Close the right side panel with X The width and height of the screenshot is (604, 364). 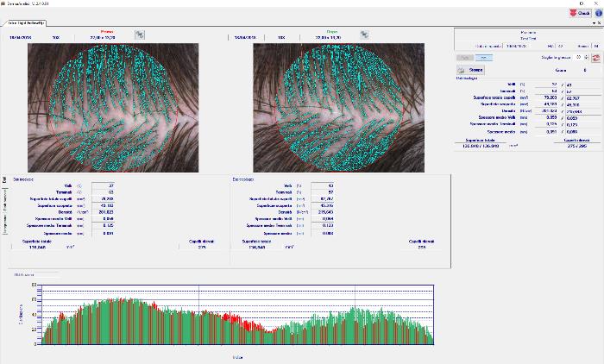click(600, 23)
